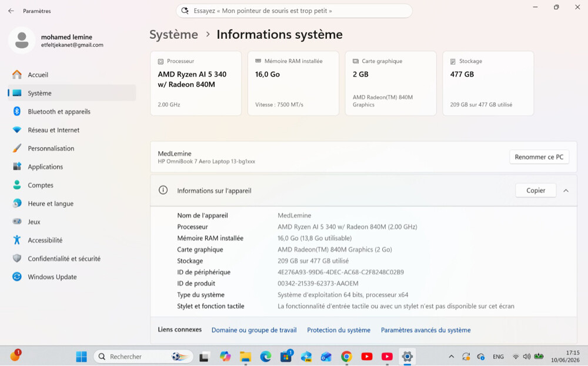Click the product ID 00342-21539-62373-AAOEM
Image resolution: width=588 pixels, height=366 pixels.
(318, 284)
